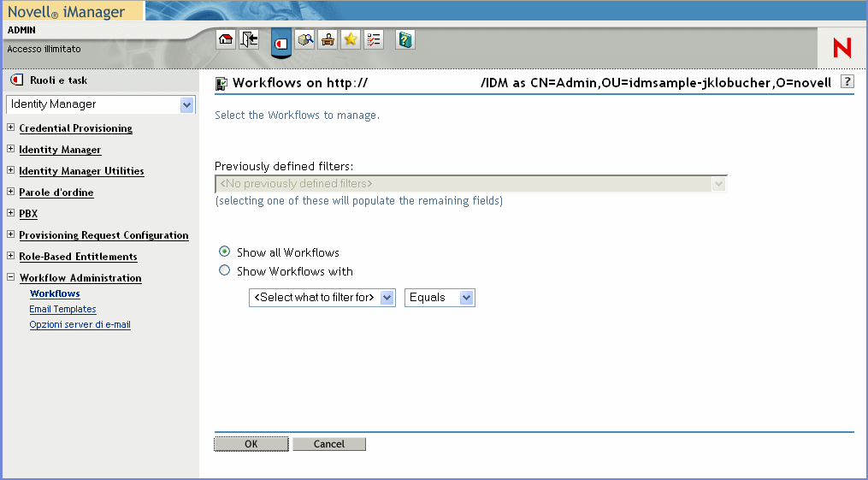Open Favorites star icon
The width and height of the screenshot is (868, 480).
(x=351, y=39)
